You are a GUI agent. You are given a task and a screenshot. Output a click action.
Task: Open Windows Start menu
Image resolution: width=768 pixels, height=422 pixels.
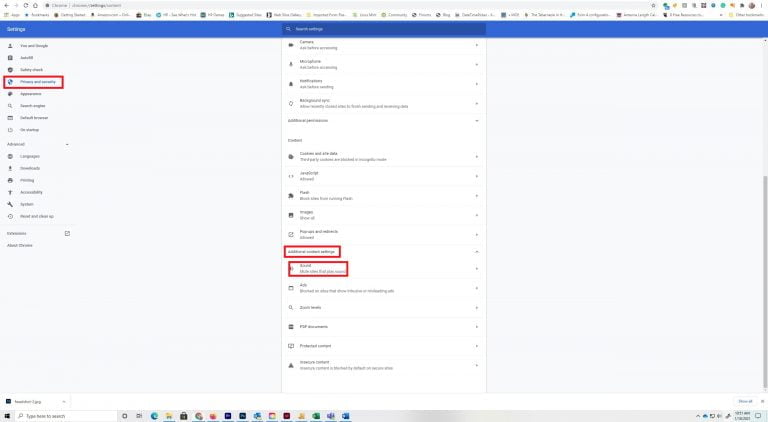(x=7, y=416)
